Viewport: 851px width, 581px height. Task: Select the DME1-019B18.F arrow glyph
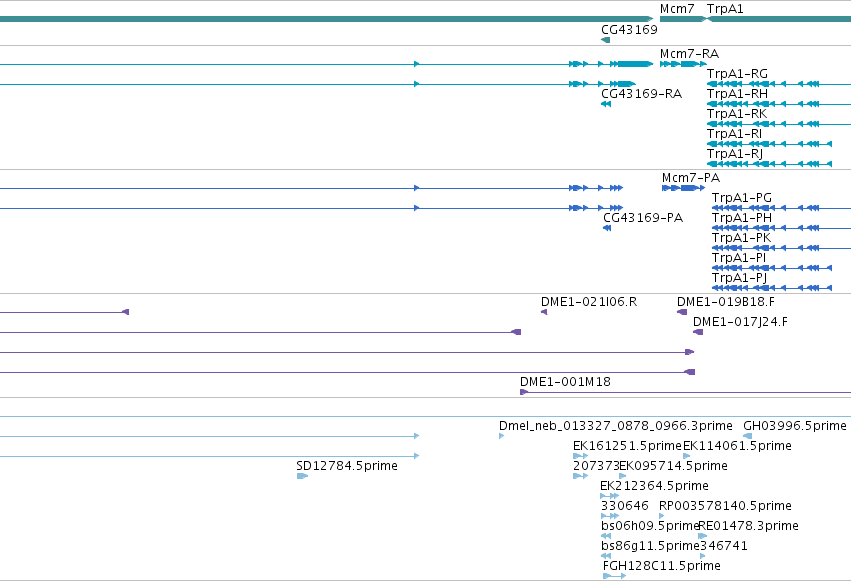pos(682,312)
